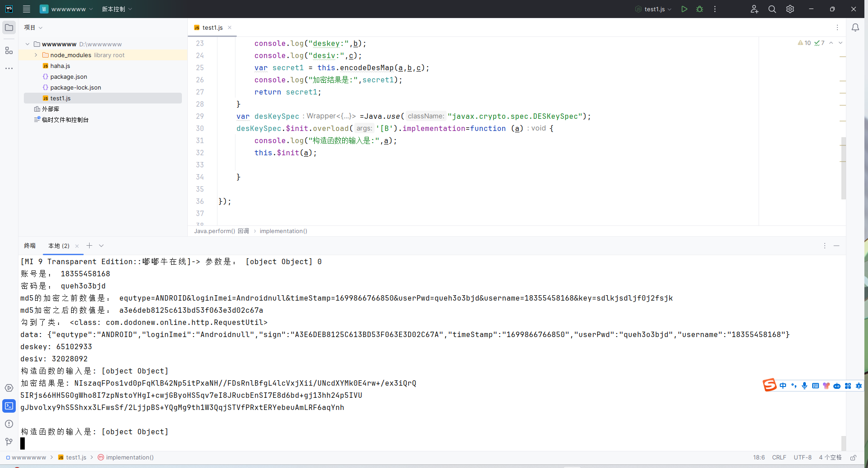This screenshot has width=868, height=468.
Task: Toggle Sogou voice input microphone
Action: [805, 386]
